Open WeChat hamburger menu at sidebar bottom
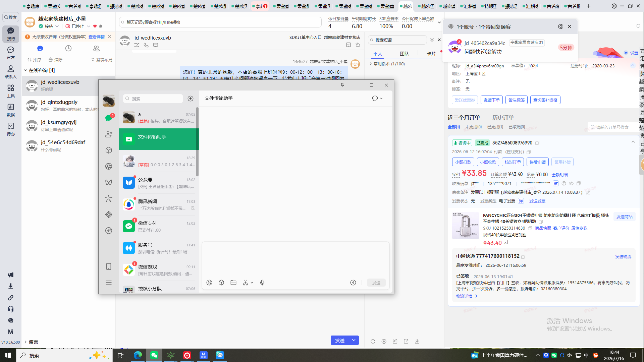 pos(109,283)
